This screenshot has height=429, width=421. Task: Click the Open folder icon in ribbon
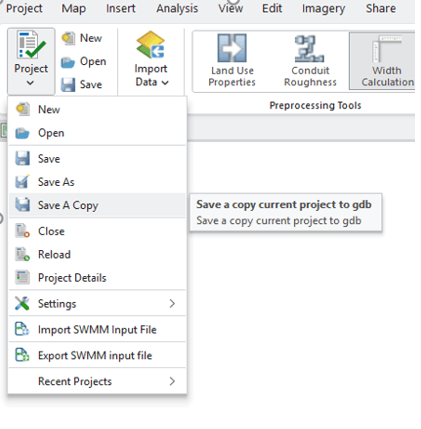click(x=68, y=62)
